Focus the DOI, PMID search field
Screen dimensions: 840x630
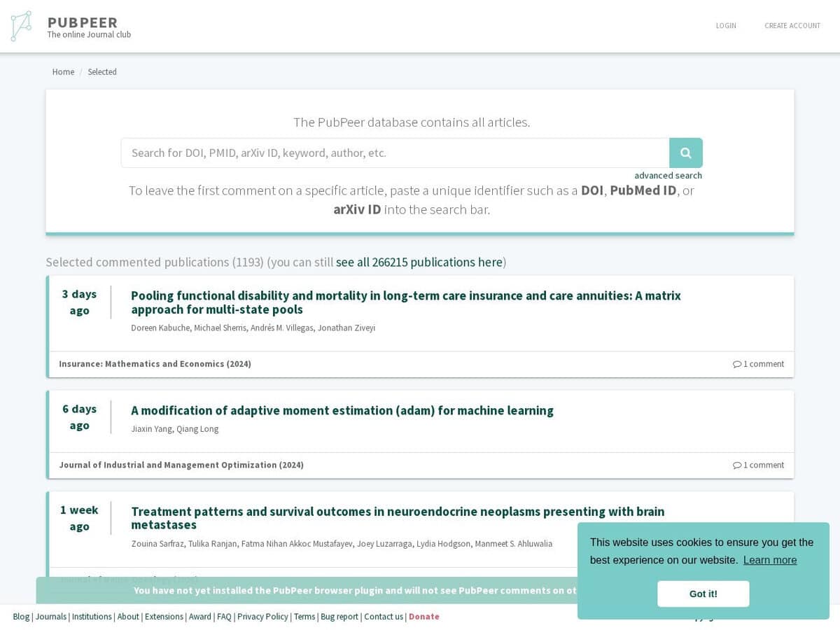tap(395, 153)
